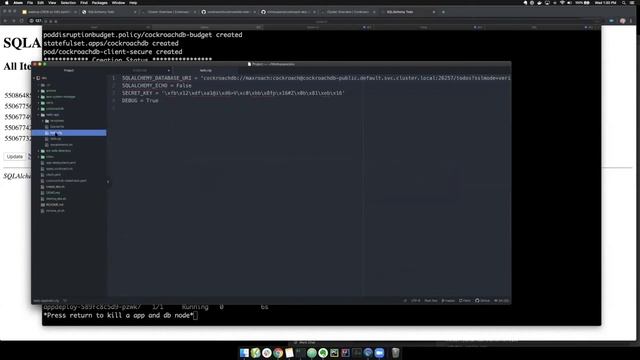Click the Spotlight search icon in menu bar
Screen dimensions: 640x360
(624, 2)
